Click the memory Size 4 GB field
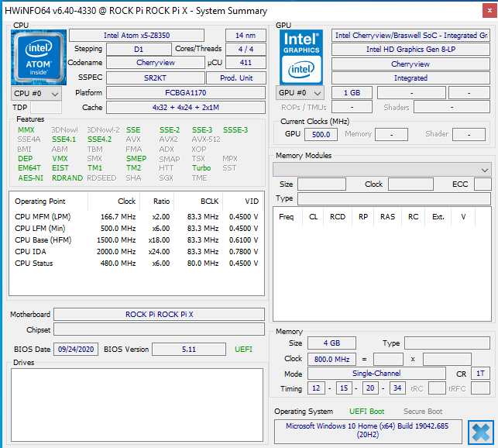498x448 pixels. click(x=331, y=343)
